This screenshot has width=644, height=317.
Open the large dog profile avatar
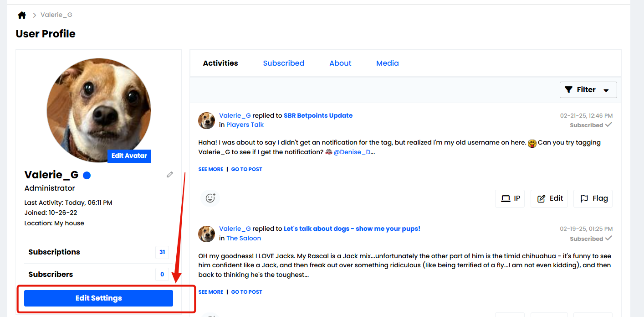click(99, 110)
